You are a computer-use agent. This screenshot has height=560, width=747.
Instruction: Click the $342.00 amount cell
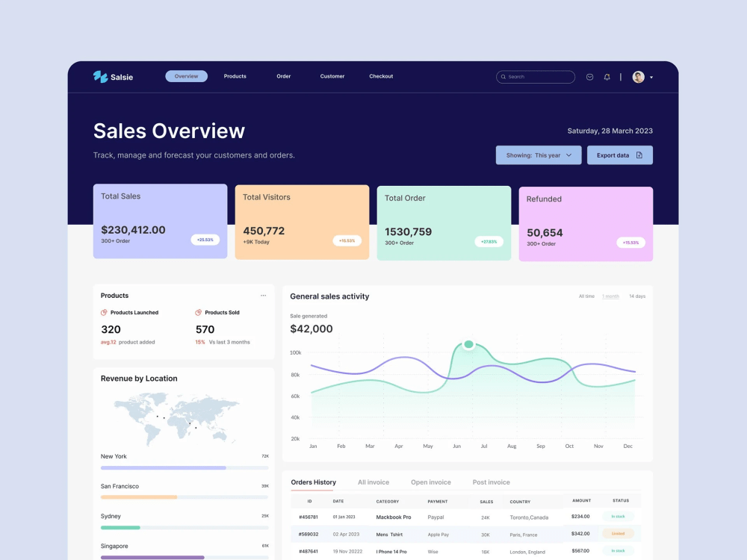pyautogui.click(x=580, y=534)
